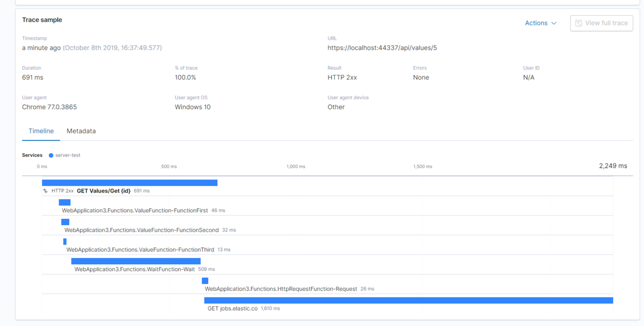The width and height of the screenshot is (644, 326).
Task: Open the HttpRequestFunction-Request span label
Action: tap(281, 289)
